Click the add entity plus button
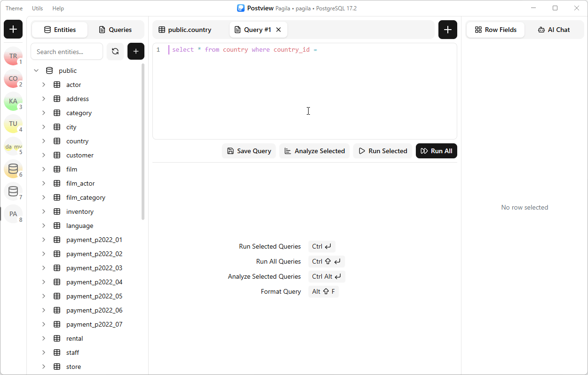588x375 pixels. [x=136, y=52]
